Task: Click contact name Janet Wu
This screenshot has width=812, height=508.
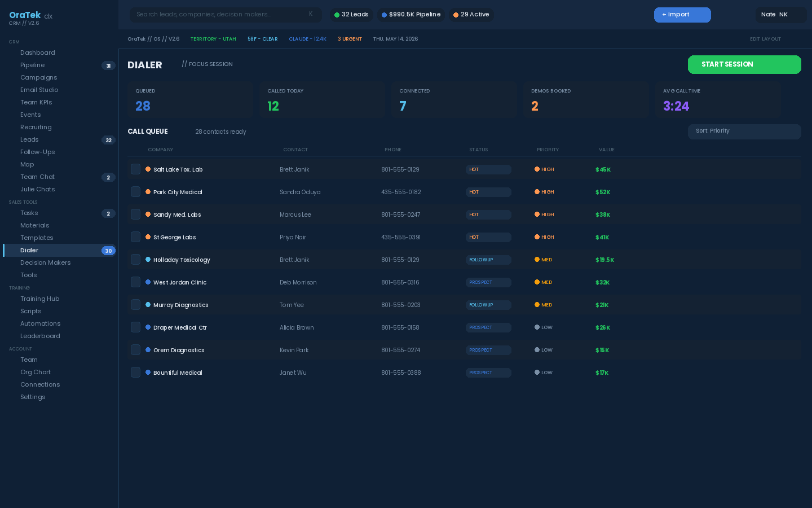Action: pyautogui.click(x=293, y=373)
